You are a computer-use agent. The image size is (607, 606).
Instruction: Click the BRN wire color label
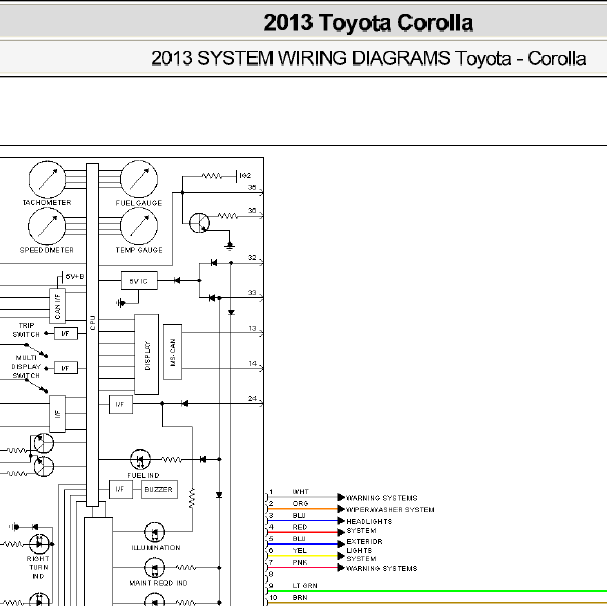click(x=300, y=597)
